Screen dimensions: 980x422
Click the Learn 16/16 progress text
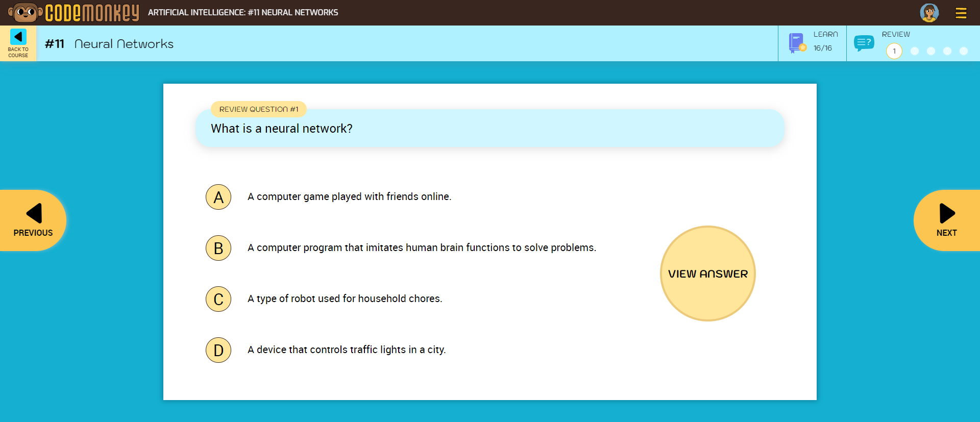tap(823, 48)
